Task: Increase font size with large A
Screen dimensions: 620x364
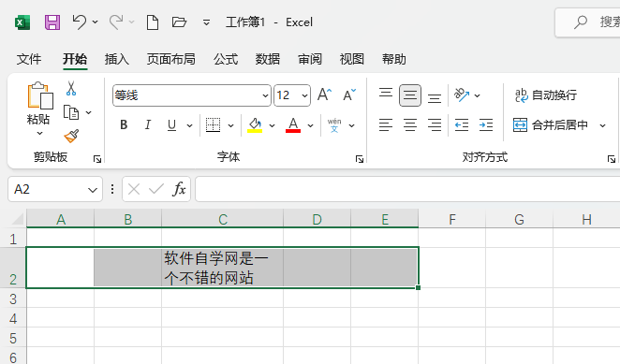Action: pos(325,95)
